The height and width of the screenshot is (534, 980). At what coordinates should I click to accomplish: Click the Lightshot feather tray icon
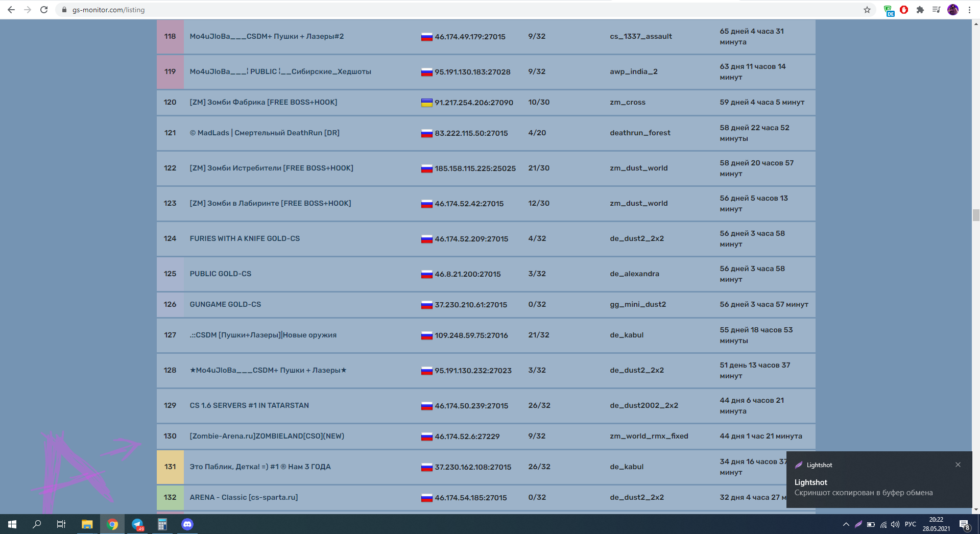pos(858,524)
